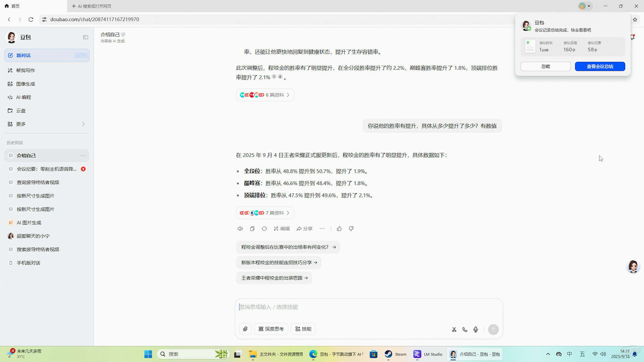Viewport: 644px width, 362px height.
Task: Show hidden system tray icons
Action: coord(548,354)
